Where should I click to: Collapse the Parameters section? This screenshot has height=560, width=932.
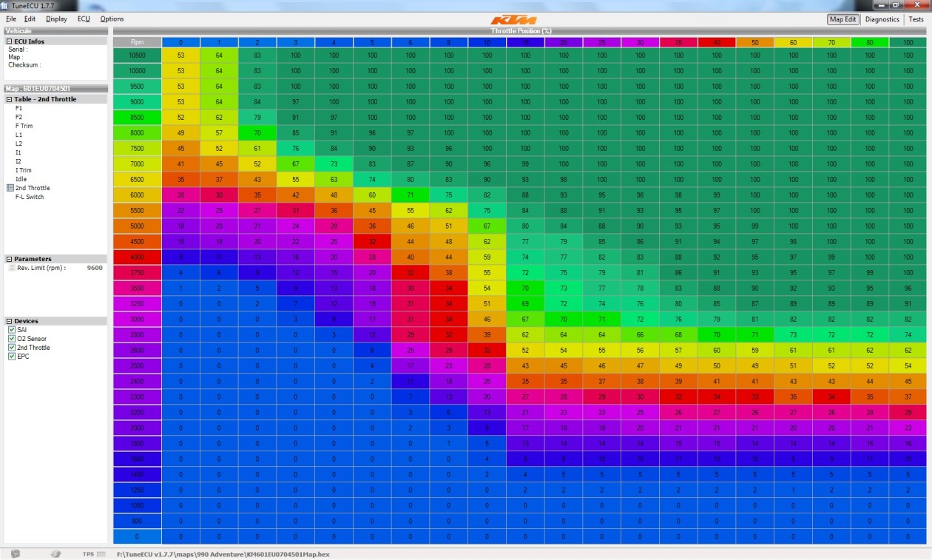(9, 259)
